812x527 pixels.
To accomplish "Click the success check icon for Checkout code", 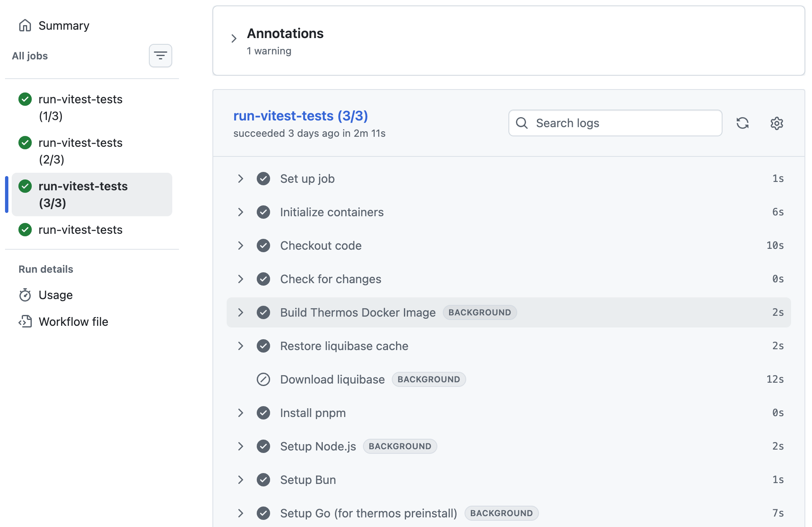I will [263, 246].
